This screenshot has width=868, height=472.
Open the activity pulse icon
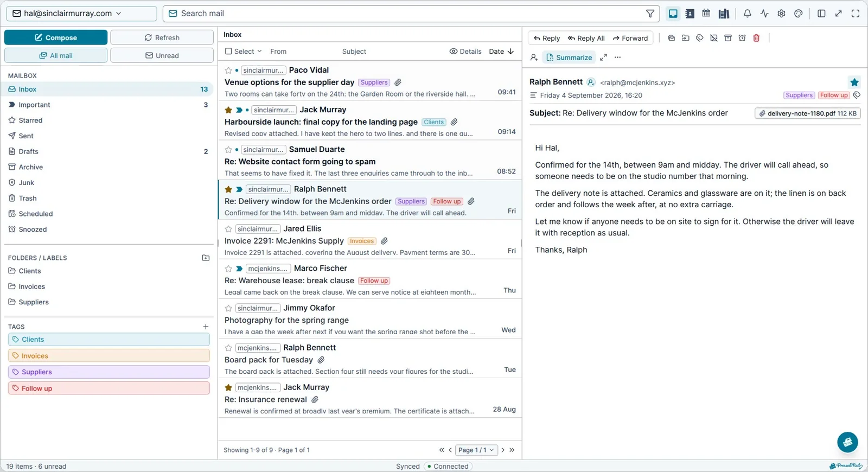pyautogui.click(x=764, y=14)
